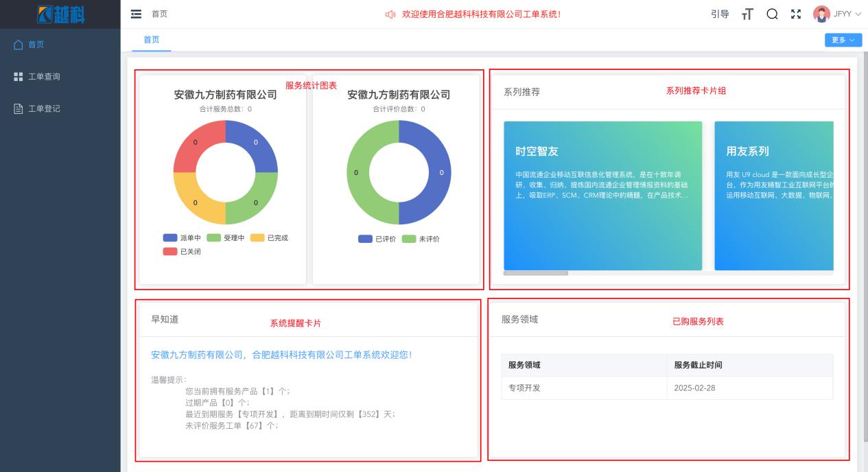Image resolution: width=868 pixels, height=472 pixels.
Task: Click 首页 breadcrumb in header
Action: pyautogui.click(x=159, y=14)
